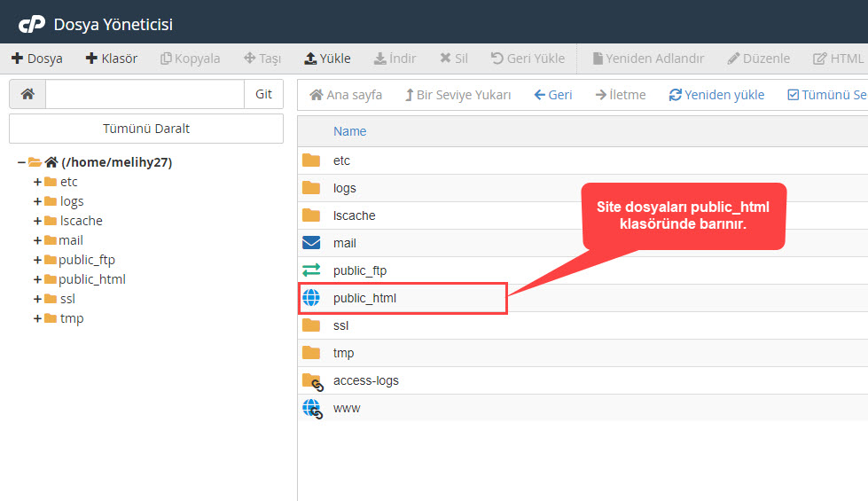Create new folder with Klasör button
The width and height of the screenshot is (868, 501).
(x=112, y=59)
